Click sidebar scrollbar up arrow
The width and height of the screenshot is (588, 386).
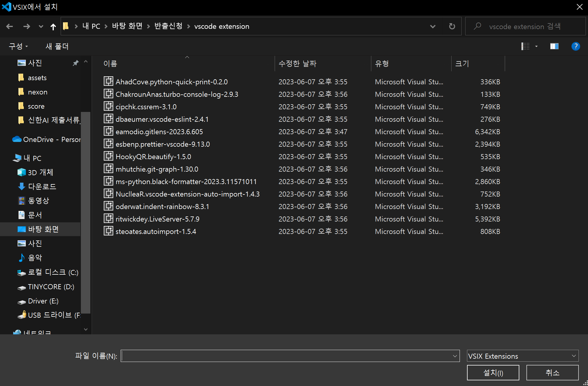(x=86, y=61)
